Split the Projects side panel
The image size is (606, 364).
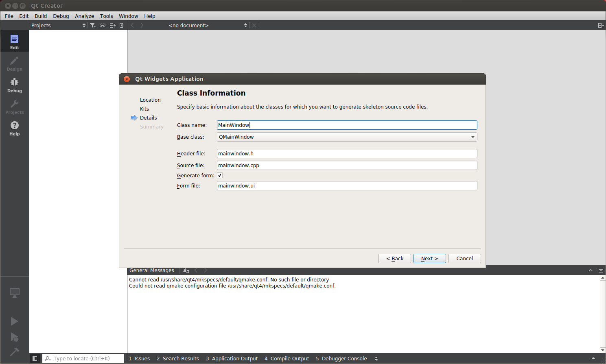tap(112, 25)
